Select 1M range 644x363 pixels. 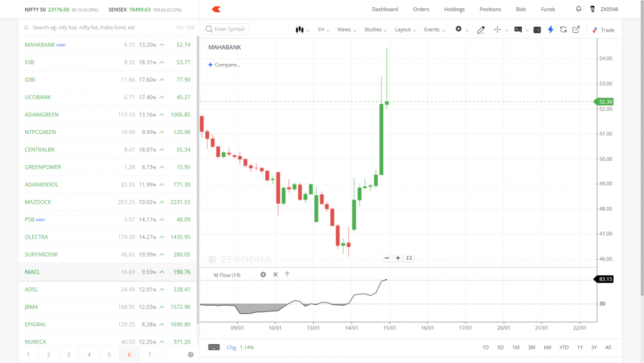(x=516, y=348)
